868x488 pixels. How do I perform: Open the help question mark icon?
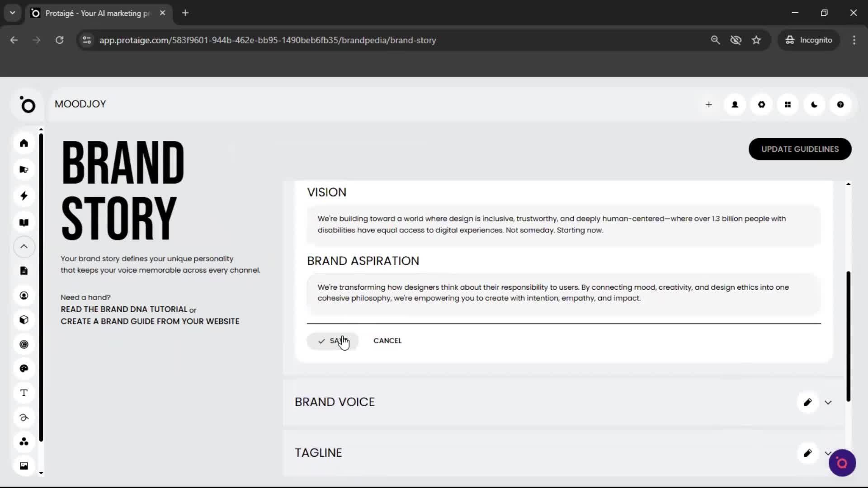tap(840, 104)
